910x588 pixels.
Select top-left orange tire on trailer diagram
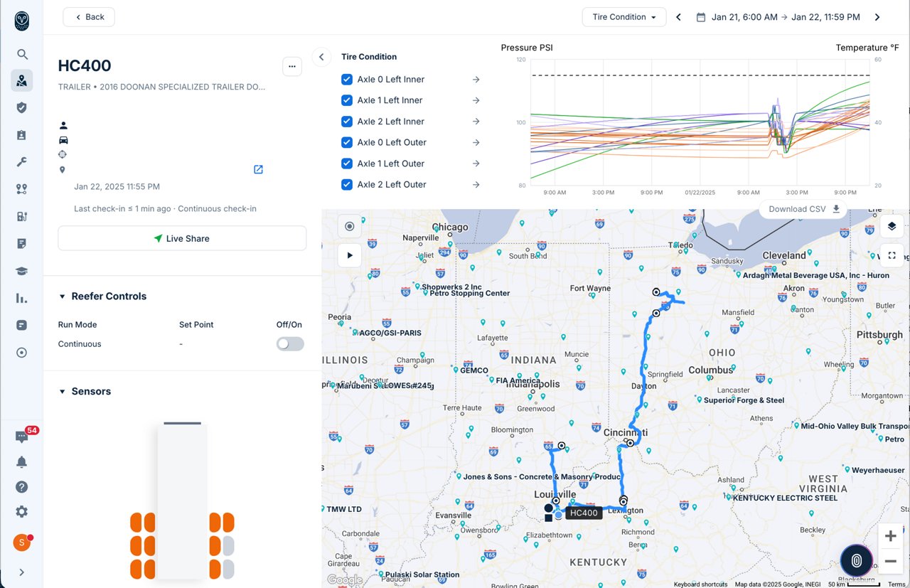pos(137,523)
